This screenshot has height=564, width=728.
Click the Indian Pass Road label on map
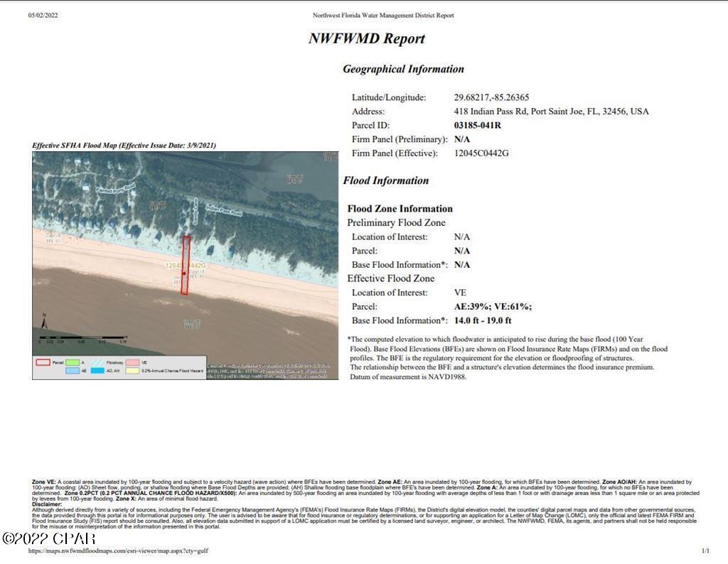point(224,210)
